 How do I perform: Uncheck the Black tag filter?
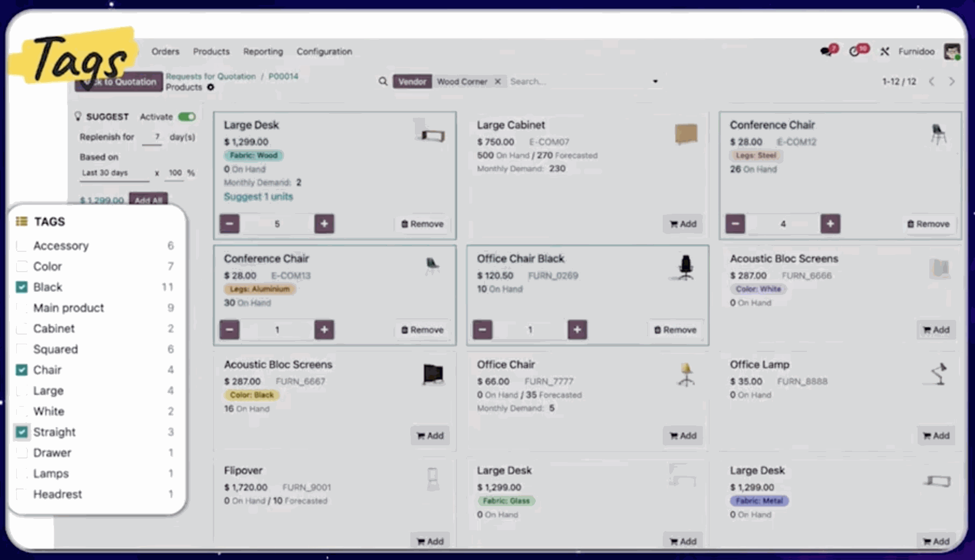pos(21,287)
